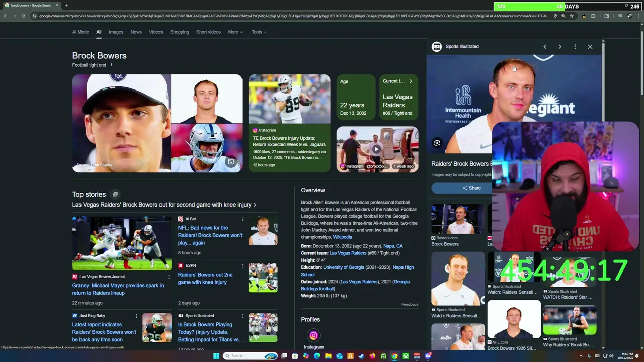Open Latest report indicates Bowers won't be back
This screenshot has height=362, width=644.
(104, 332)
